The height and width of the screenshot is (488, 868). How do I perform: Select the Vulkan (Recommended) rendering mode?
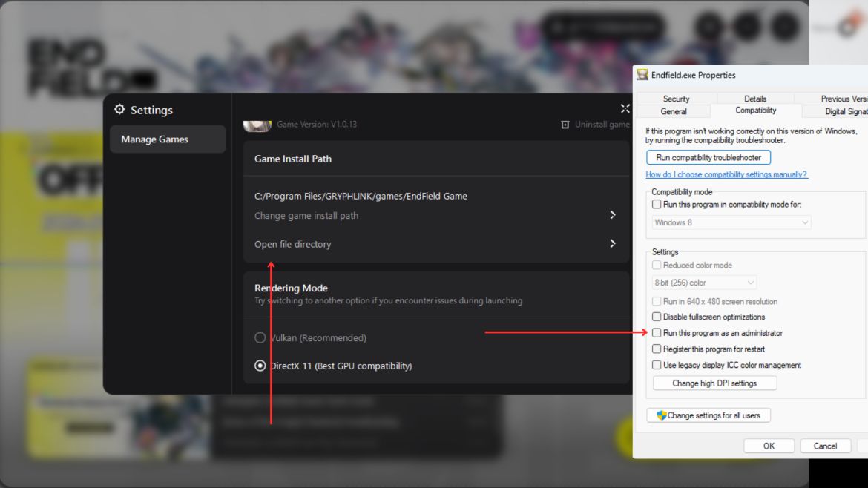[260, 337]
